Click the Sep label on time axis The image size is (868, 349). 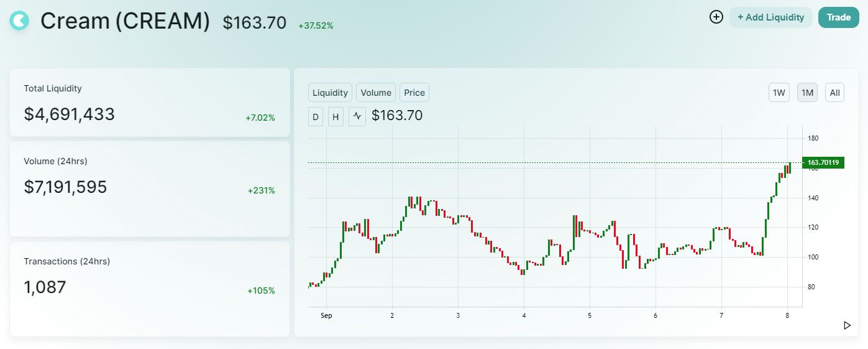(326, 315)
